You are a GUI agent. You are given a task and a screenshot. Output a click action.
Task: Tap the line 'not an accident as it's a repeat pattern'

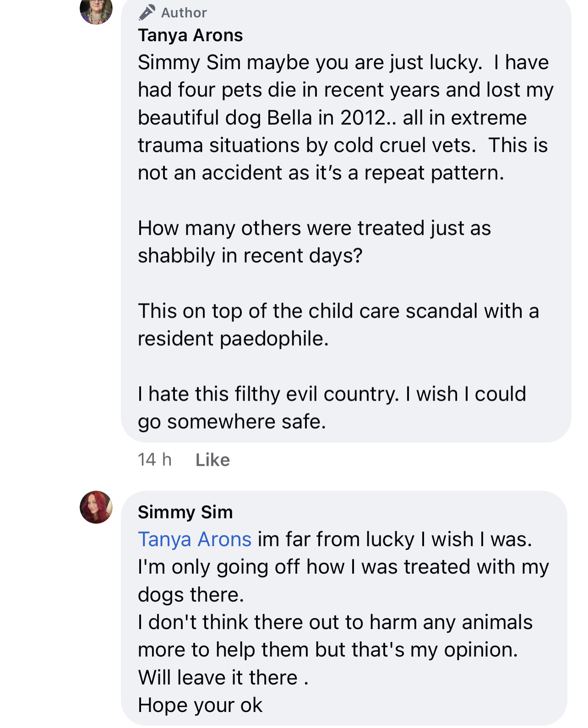(321, 173)
